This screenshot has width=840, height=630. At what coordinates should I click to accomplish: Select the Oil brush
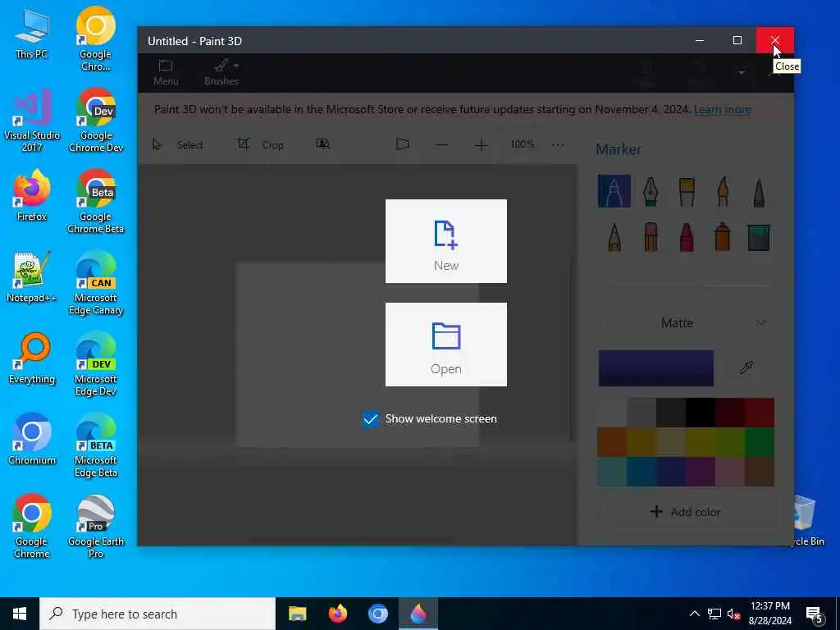pyautogui.click(x=687, y=191)
